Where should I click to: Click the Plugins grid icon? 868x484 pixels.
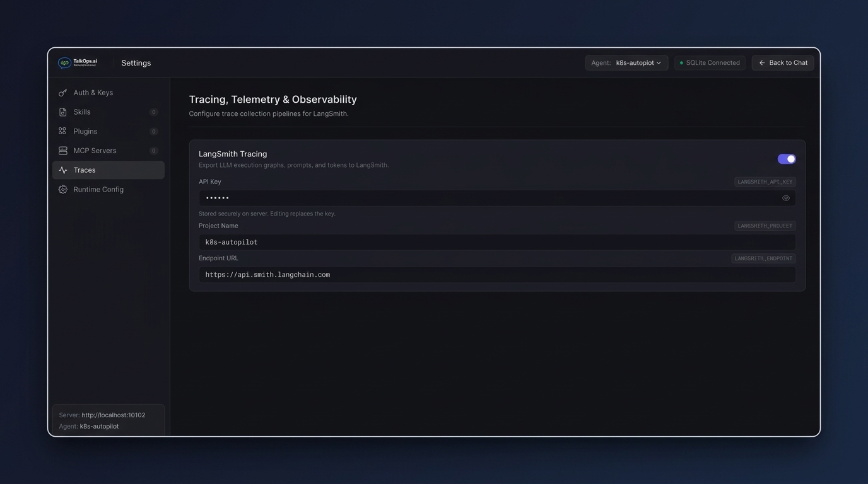[x=62, y=131]
